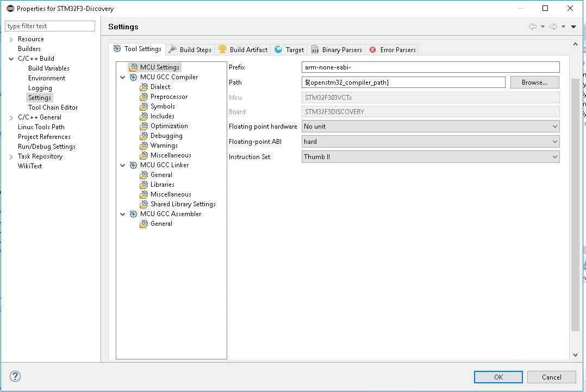Expand the C/C++ General category
The height and width of the screenshot is (392, 586).
tap(11, 118)
